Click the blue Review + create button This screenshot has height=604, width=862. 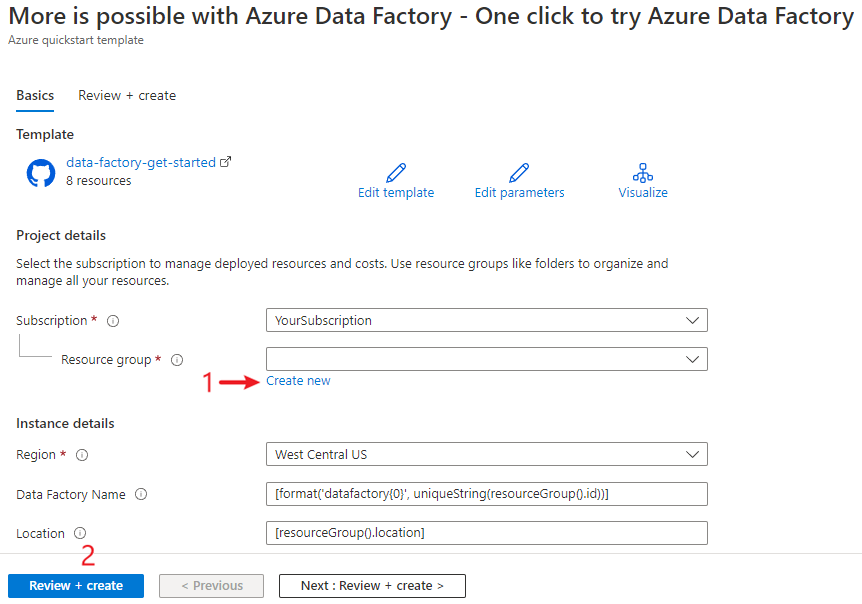tap(76, 586)
